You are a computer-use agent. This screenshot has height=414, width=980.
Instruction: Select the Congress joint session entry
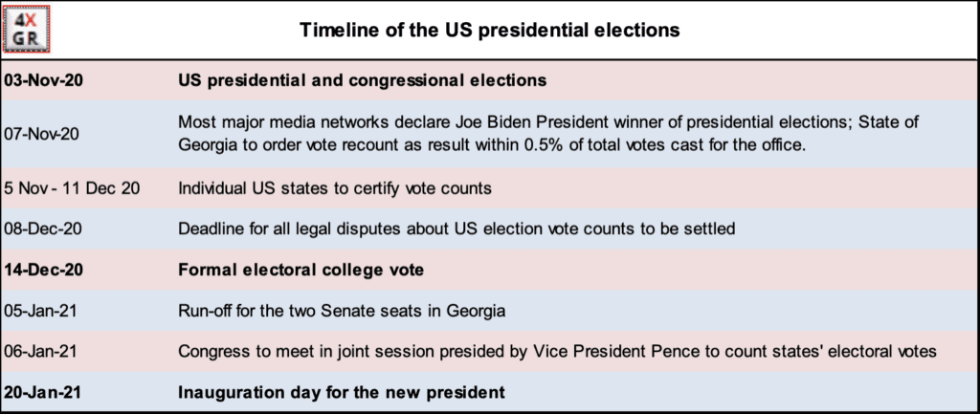557,352
